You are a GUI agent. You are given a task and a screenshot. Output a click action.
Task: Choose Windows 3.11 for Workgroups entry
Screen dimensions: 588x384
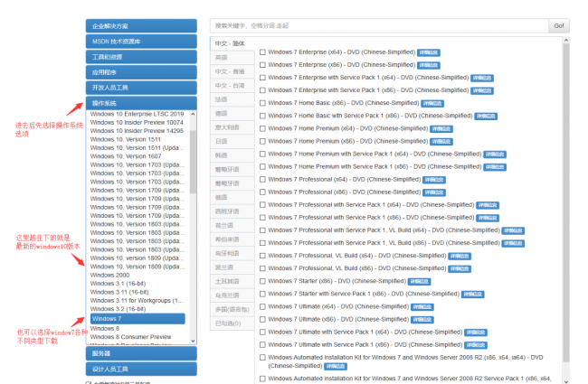138,301
